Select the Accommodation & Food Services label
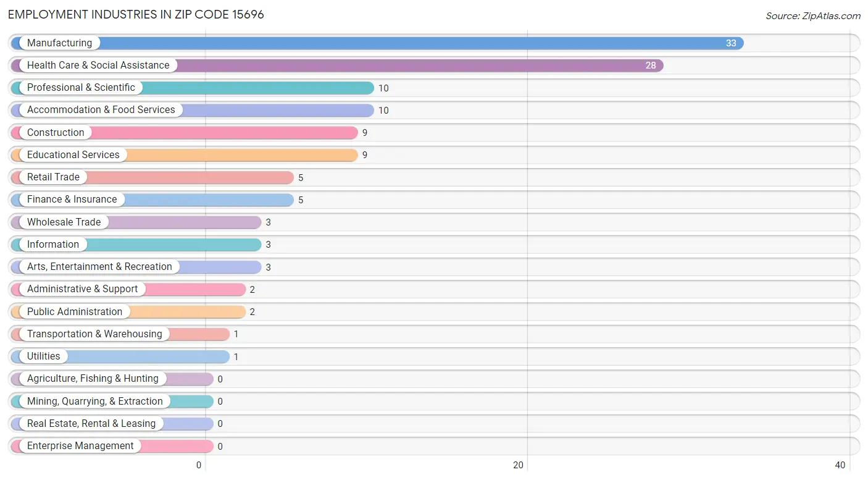868x480 pixels. [101, 110]
